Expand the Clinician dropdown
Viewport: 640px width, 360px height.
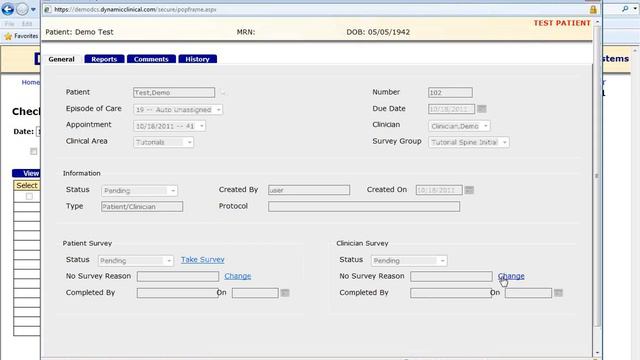(486, 126)
